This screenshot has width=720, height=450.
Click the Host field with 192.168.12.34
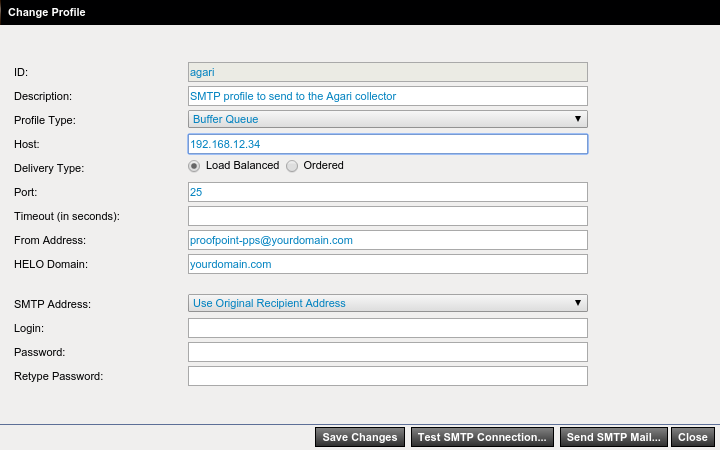click(x=388, y=144)
